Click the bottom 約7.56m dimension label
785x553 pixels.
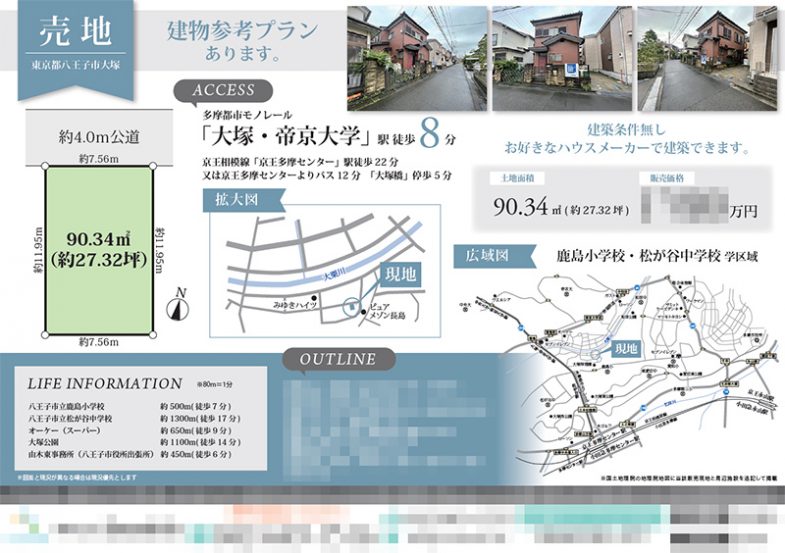pyautogui.click(x=99, y=342)
